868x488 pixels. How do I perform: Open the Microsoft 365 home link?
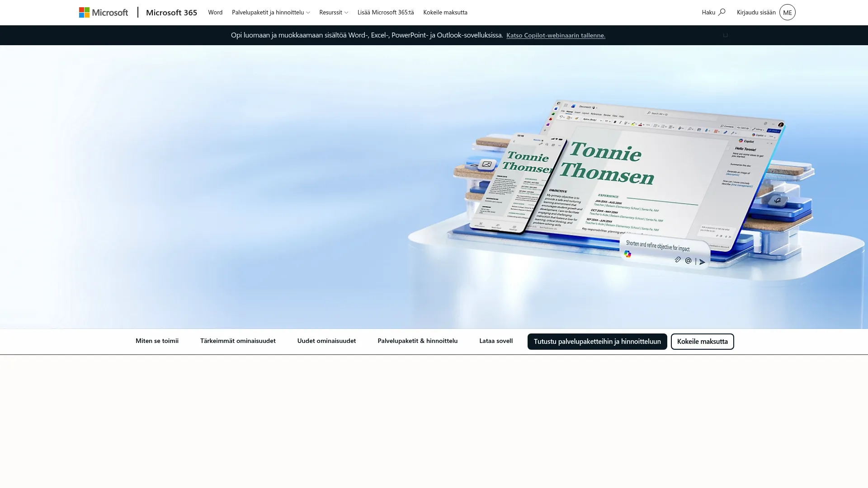click(171, 12)
